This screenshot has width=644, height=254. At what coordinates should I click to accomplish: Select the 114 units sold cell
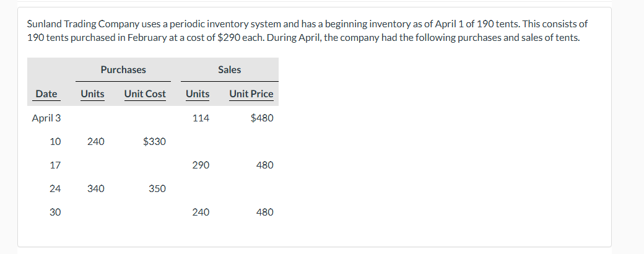(201, 118)
